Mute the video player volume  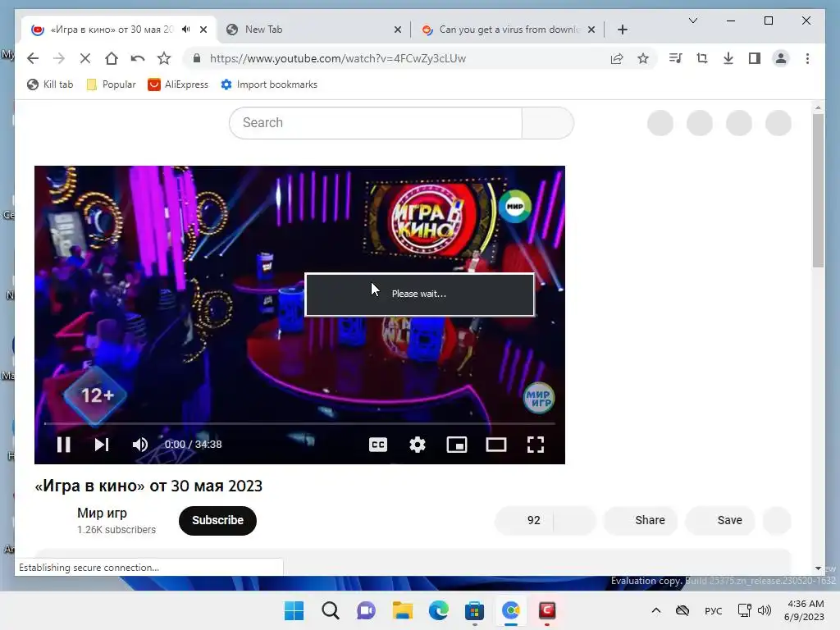coord(140,445)
